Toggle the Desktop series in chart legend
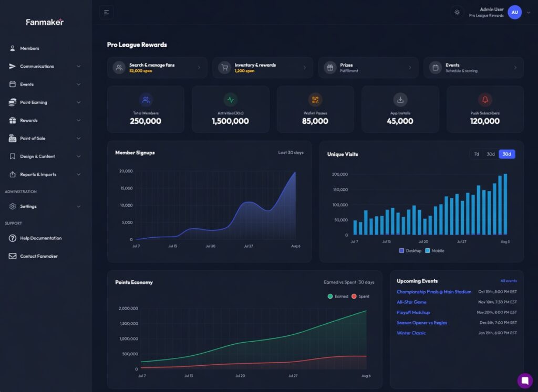 pyautogui.click(x=410, y=251)
